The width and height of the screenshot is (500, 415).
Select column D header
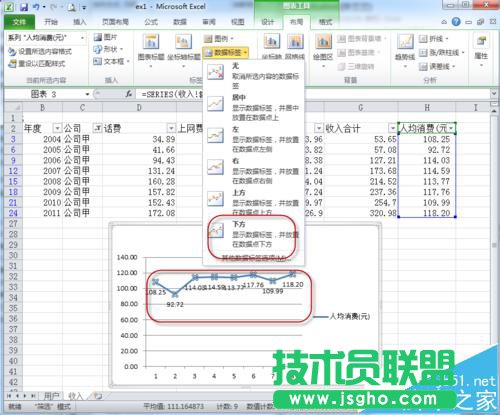coord(139,107)
